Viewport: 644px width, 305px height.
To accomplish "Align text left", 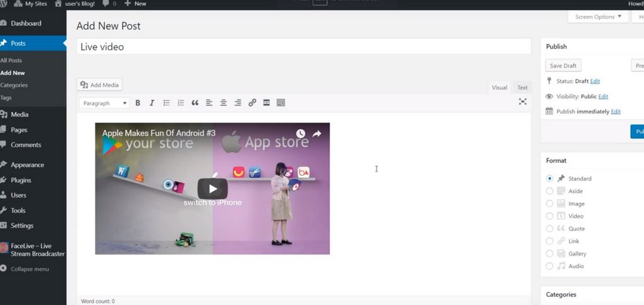I will (209, 103).
